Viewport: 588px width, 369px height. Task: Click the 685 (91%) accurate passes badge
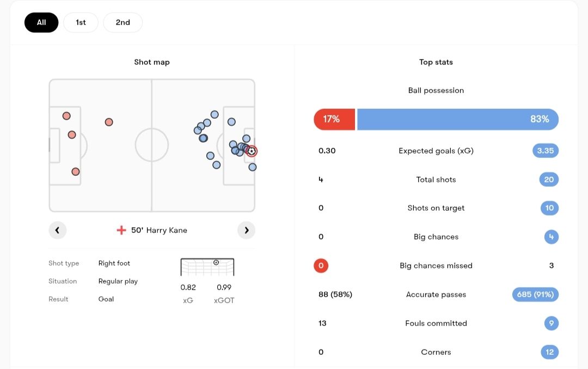coord(535,294)
